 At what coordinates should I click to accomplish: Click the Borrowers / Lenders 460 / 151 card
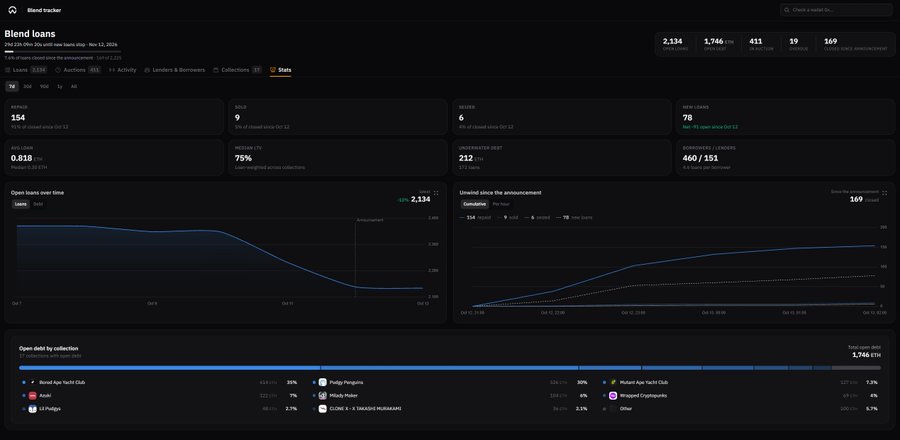click(x=786, y=157)
